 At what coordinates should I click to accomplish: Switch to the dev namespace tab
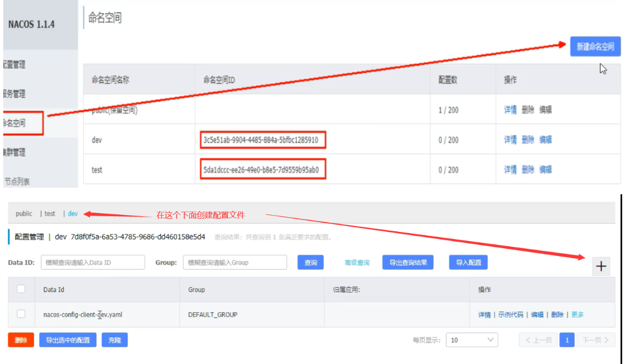click(73, 213)
